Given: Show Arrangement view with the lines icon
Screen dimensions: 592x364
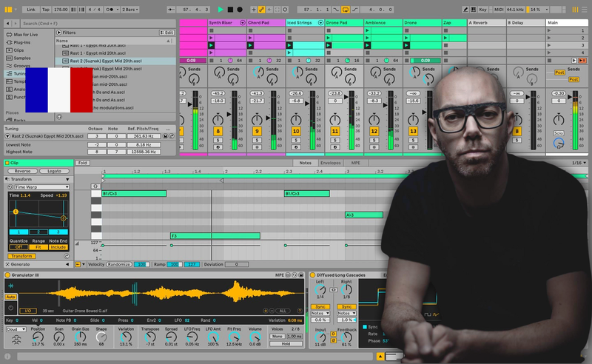Looking at the screenshot, I should click(585, 10).
